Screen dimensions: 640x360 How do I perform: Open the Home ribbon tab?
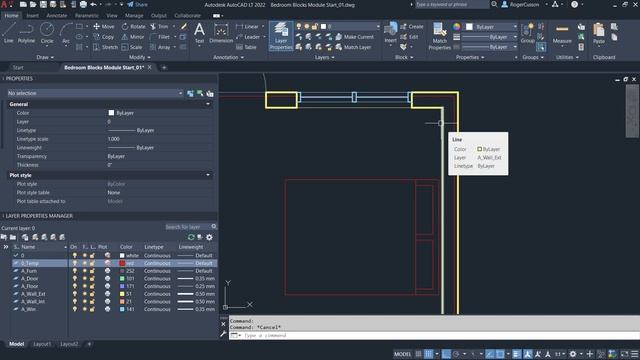11,16
